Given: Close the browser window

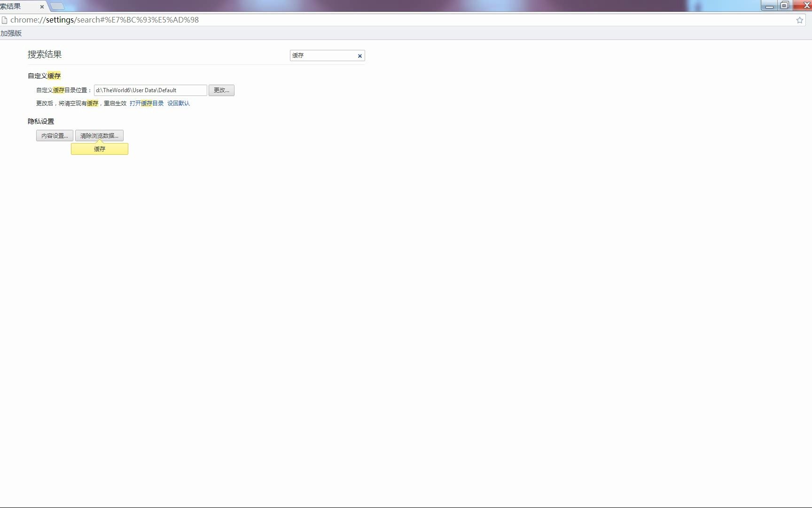Looking at the screenshot, I should tap(803, 6).
